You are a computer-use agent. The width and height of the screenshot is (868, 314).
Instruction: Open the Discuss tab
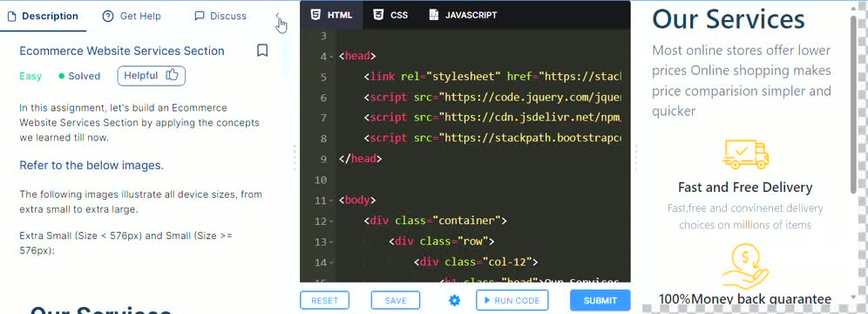[220, 16]
